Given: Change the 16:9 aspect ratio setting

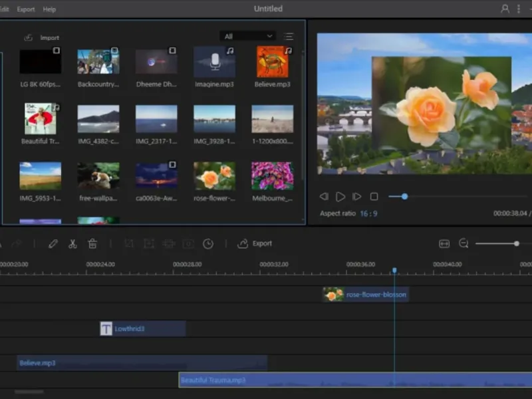Looking at the screenshot, I should click(x=368, y=213).
